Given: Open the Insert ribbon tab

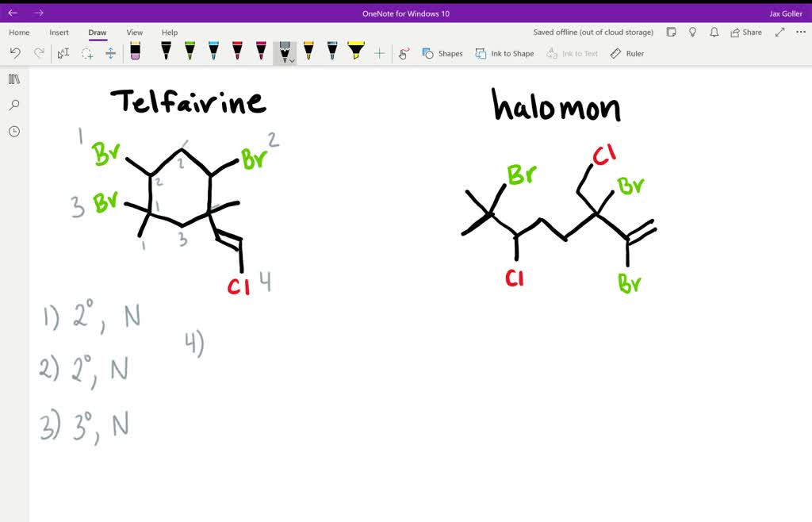Looking at the screenshot, I should click(59, 33).
